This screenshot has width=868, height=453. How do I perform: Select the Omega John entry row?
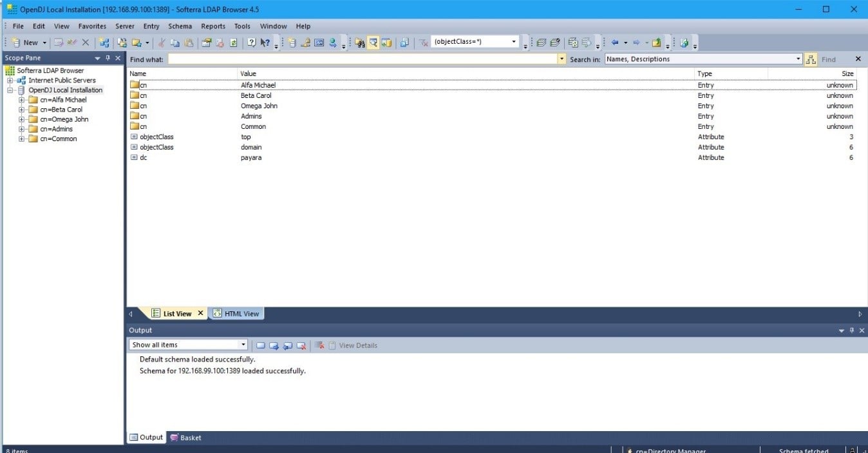[x=259, y=106]
